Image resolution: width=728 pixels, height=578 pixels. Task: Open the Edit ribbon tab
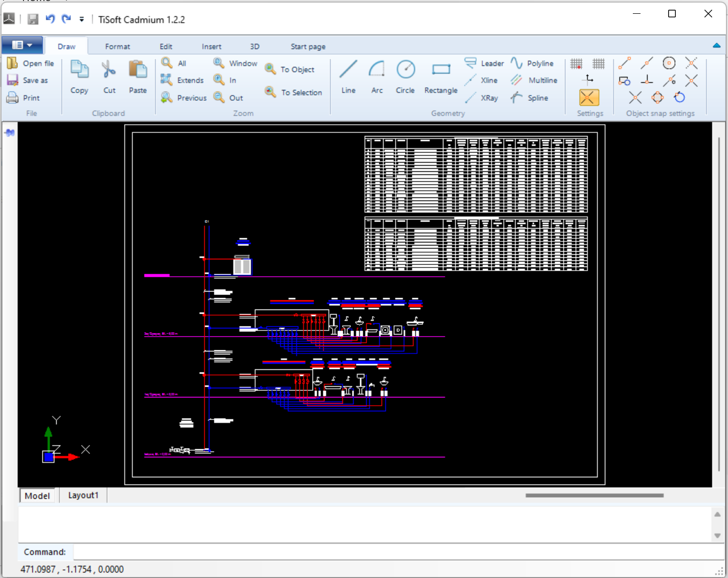(166, 46)
